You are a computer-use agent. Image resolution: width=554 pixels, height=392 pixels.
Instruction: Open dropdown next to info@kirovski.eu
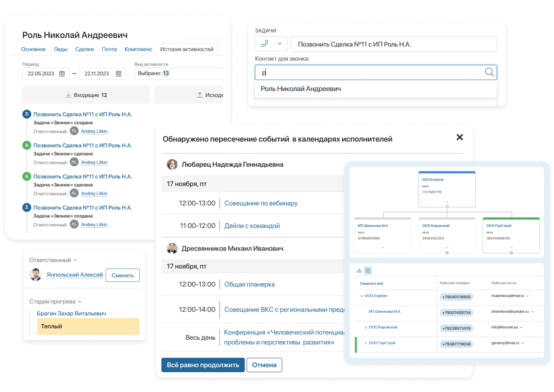(x=521, y=327)
